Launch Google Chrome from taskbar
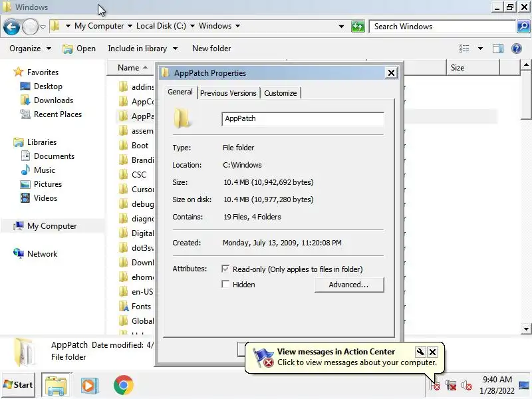Screen dimensions: 532x399 coord(124,385)
